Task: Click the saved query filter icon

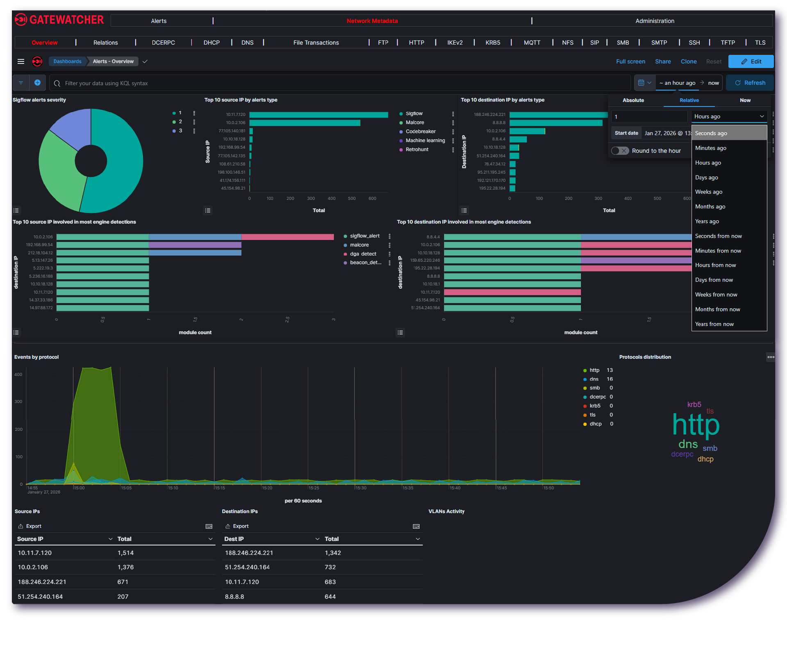Action: (21, 83)
